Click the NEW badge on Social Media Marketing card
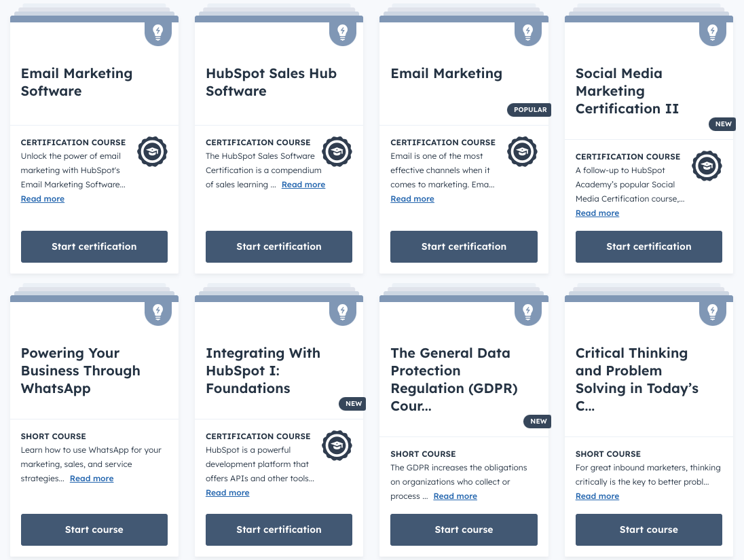 pyautogui.click(x=723, y=124)
